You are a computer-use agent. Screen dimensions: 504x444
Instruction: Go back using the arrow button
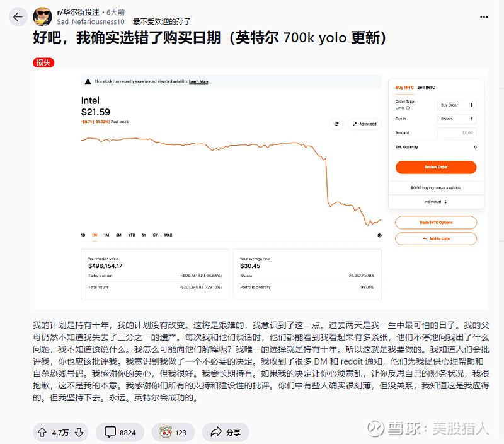pyautogui.click(x=18, y=17)
